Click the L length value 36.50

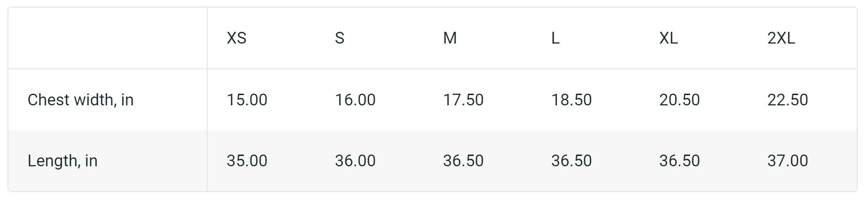pos(571,161)
